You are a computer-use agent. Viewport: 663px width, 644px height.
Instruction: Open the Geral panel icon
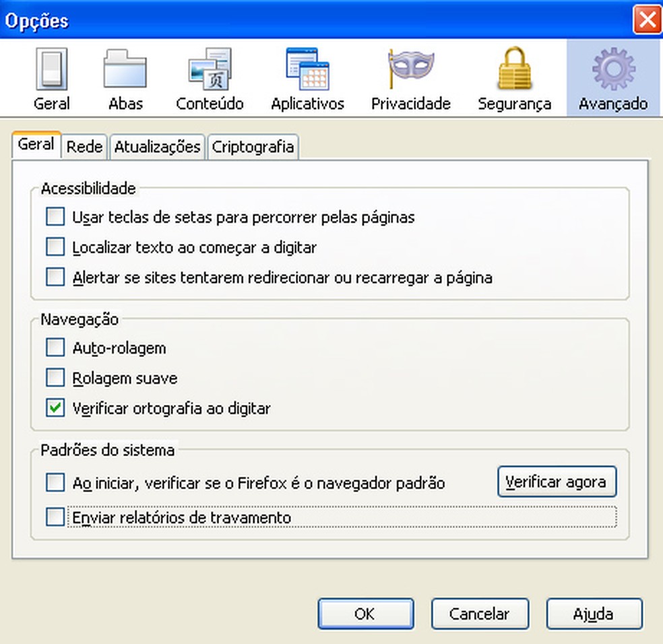(51, 74)
